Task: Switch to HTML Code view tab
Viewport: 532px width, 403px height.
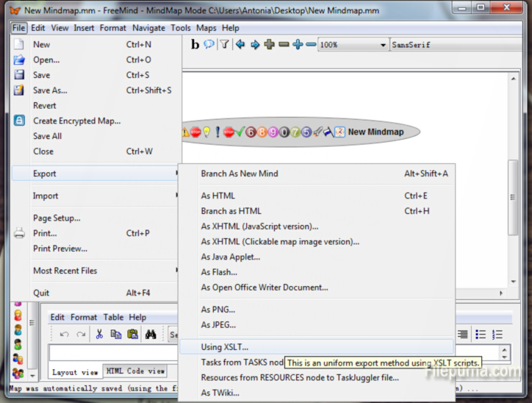Action: tap(135, 371)
